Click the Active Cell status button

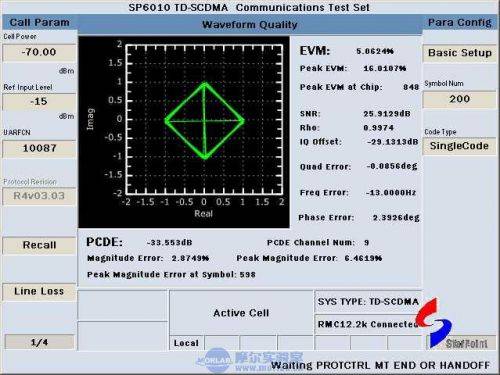[x=241, y=313]
